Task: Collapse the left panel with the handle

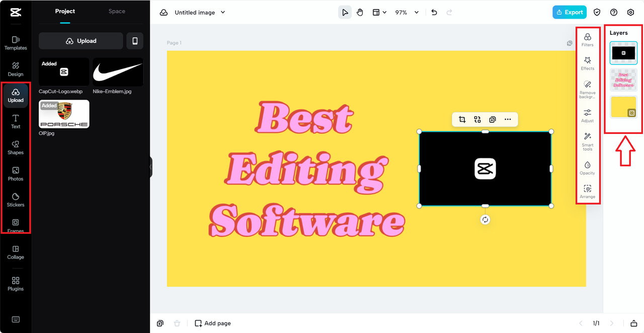Action: pos(150,167)
